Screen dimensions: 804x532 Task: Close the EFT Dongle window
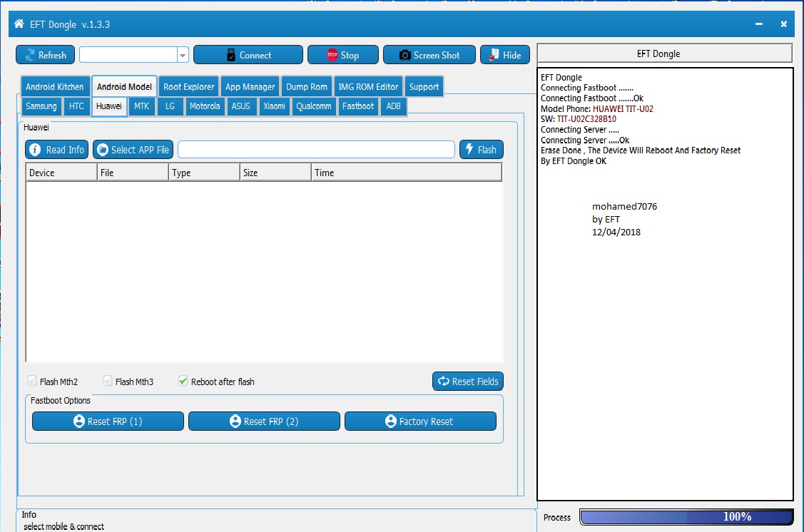(x=783, y=24)
